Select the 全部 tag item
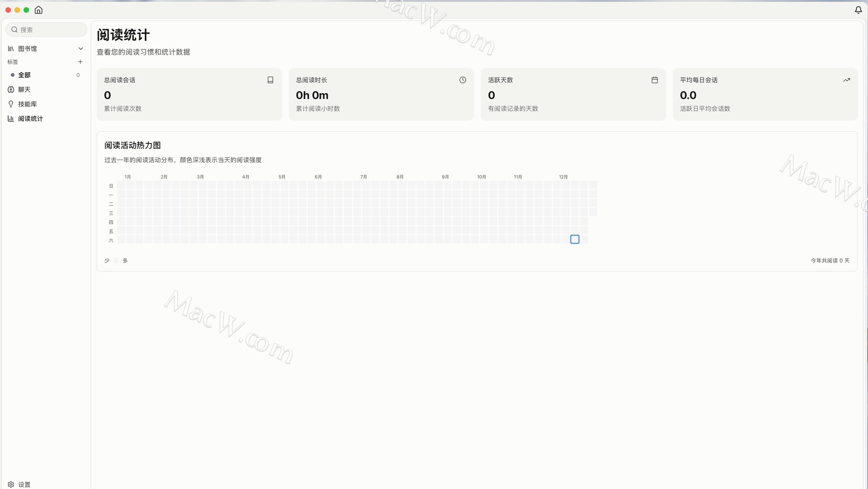The image size is (868, 489). coord(24,75)
